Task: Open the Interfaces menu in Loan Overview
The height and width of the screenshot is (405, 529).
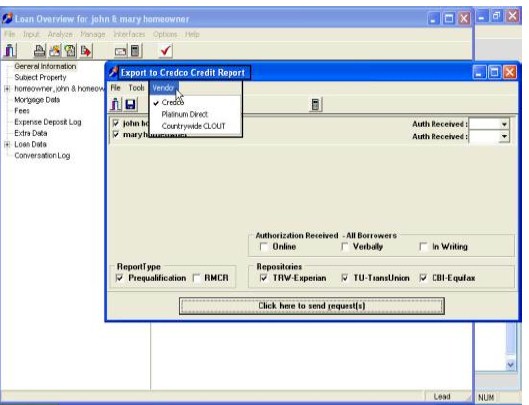Action: [129, 34]
